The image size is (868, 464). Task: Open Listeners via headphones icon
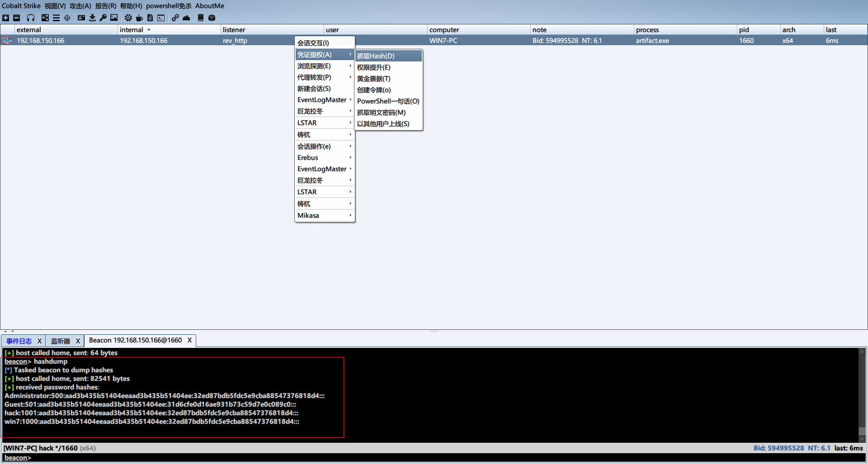(31, 18)
